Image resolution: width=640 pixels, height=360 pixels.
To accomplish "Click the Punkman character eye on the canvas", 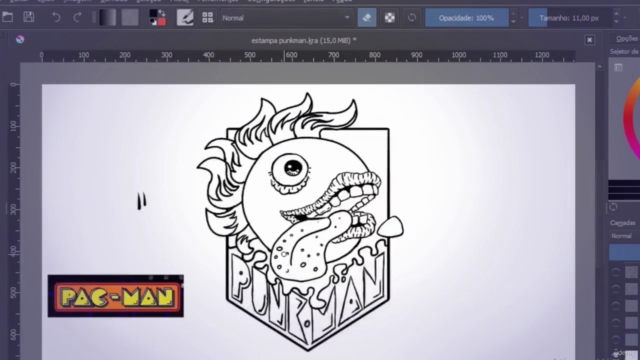I will pyautogui.click(x=291, y=169).
